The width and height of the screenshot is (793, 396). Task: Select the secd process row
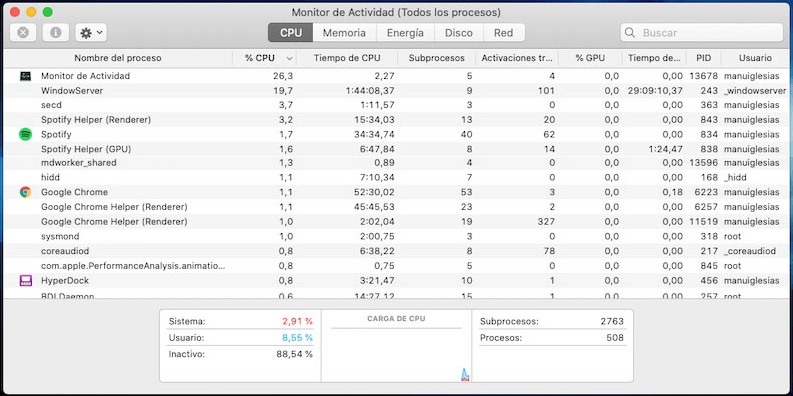pos(396,105)
